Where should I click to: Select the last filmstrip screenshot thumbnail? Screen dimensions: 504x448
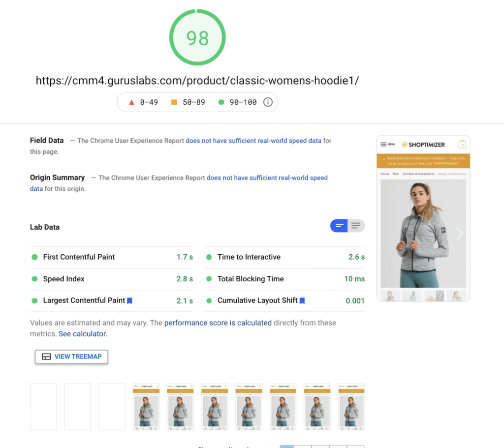pos(351,407)
